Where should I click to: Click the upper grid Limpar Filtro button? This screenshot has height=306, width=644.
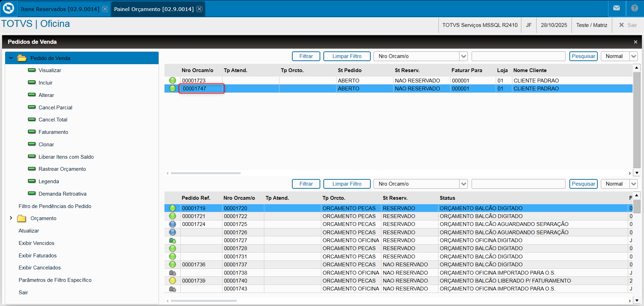point(347,56)
